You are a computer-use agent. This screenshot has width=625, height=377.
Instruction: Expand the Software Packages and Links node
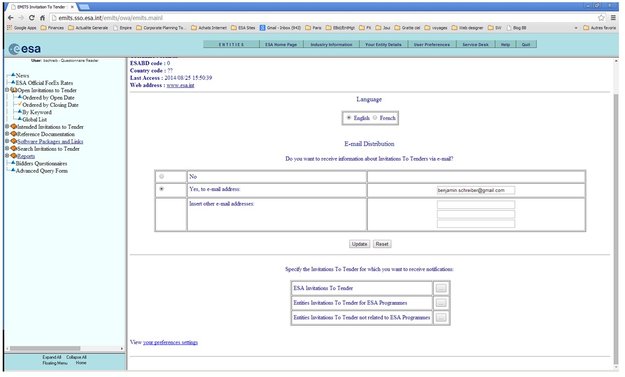[7, 141]
